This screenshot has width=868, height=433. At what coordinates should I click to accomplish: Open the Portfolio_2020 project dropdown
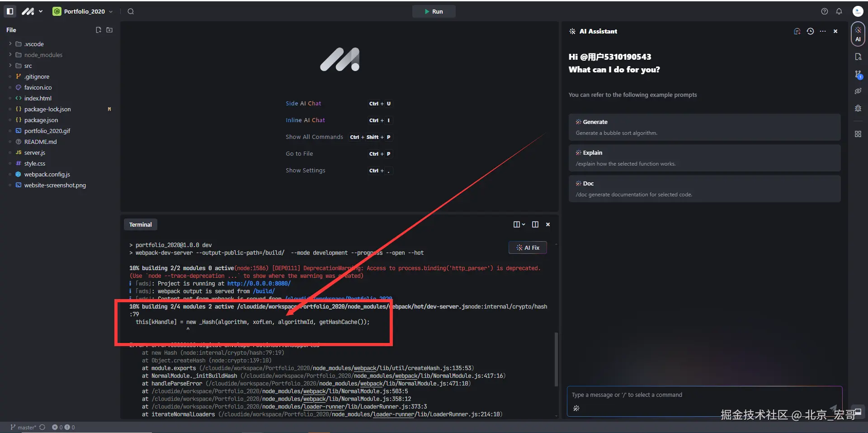click(x=83, y=11)
